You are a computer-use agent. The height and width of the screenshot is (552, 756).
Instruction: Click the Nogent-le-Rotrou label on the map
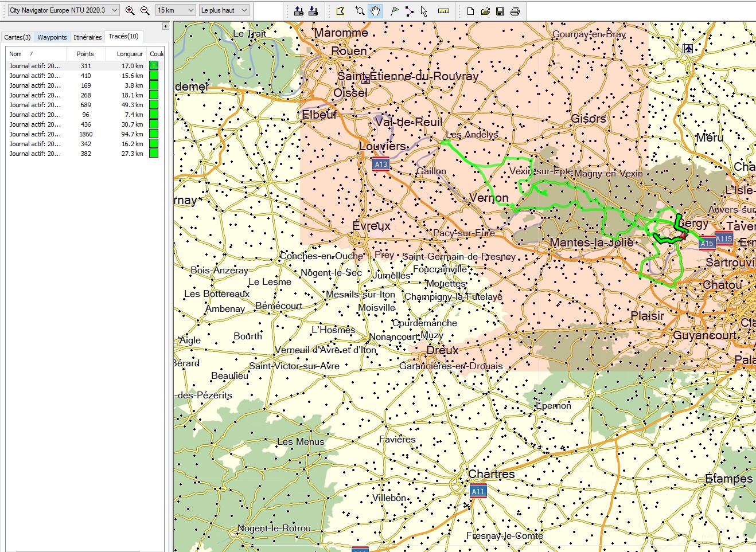click(274, 528)
